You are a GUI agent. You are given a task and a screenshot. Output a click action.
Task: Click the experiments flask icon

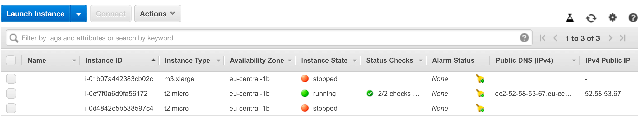click(570, 18)
